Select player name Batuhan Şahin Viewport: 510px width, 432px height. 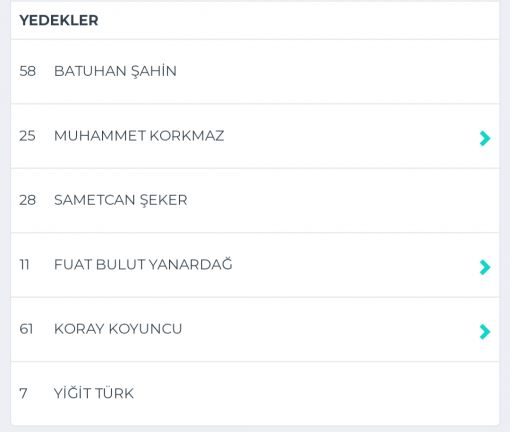tap(115, 71)
